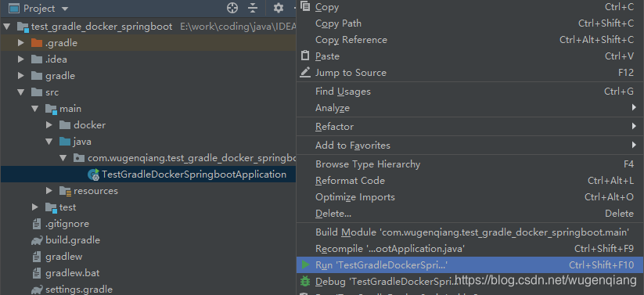Choose Paste from the context menu

point(470,56)
